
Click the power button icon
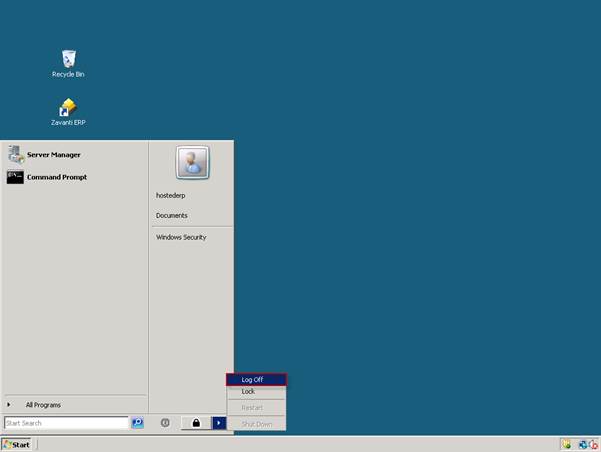[x=165, y=423]
